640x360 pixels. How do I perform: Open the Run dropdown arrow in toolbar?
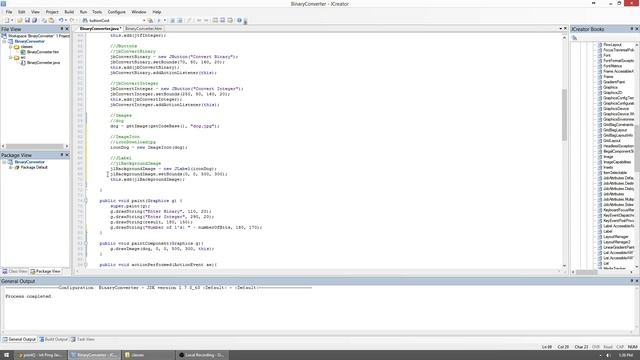click(165, 20)
